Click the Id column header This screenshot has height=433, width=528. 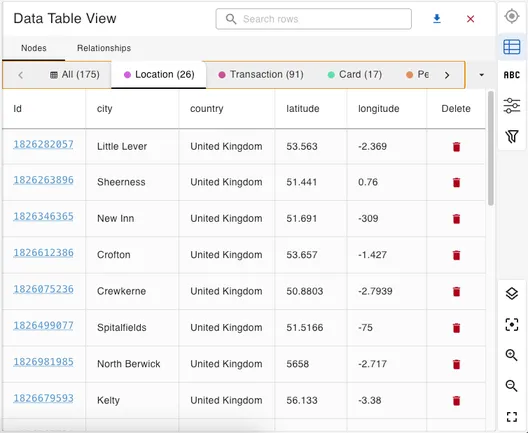[x=44, y=109]
